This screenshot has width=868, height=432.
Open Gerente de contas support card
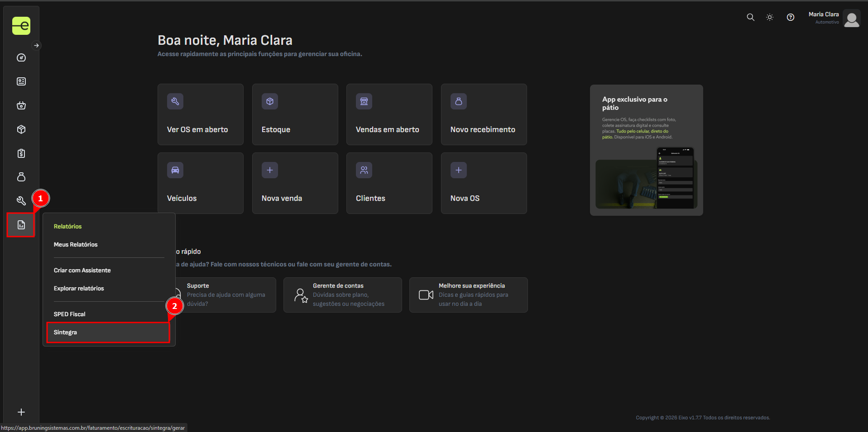pyautogui.click(x=342, y=295)
